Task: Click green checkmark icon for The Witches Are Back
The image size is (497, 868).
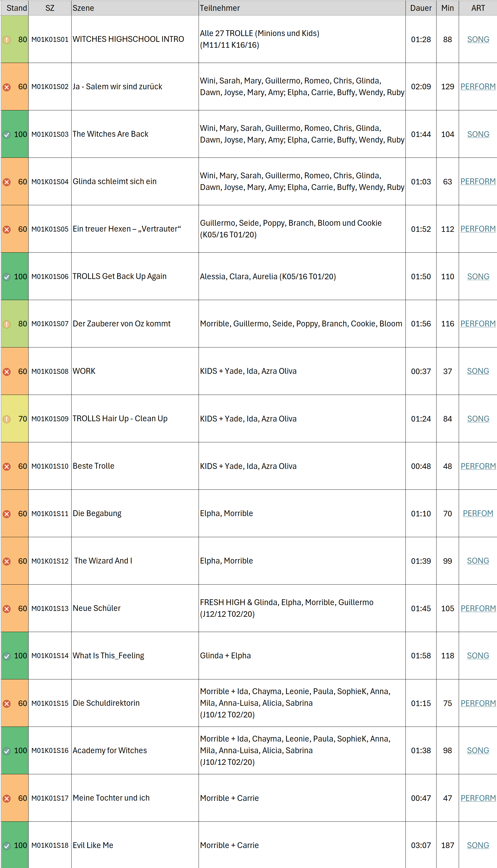Action: [x=6, y=134]
